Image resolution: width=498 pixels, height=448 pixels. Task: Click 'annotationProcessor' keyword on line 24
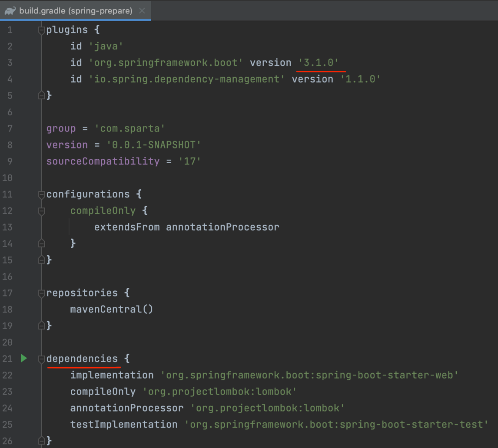pos(127,408)
